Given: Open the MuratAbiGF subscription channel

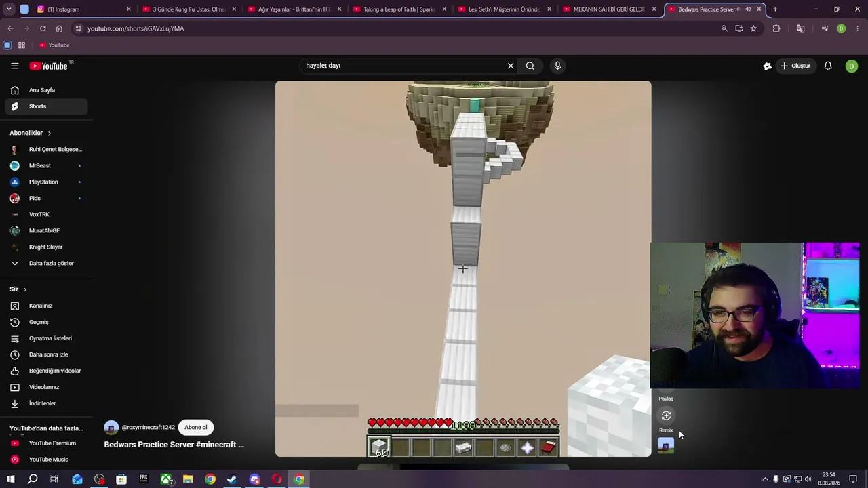Looking at the screenshot, I should click(x=47, y=230).
